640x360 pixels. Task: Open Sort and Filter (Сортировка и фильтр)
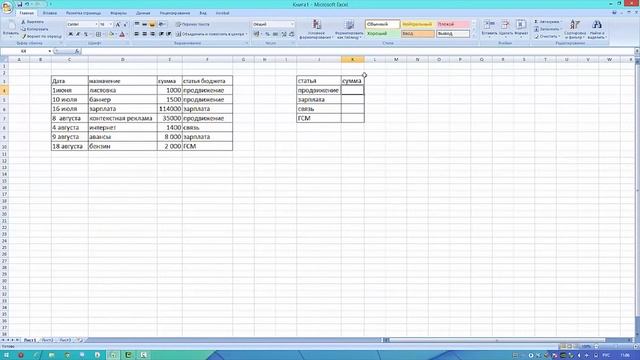coord(575,29)
